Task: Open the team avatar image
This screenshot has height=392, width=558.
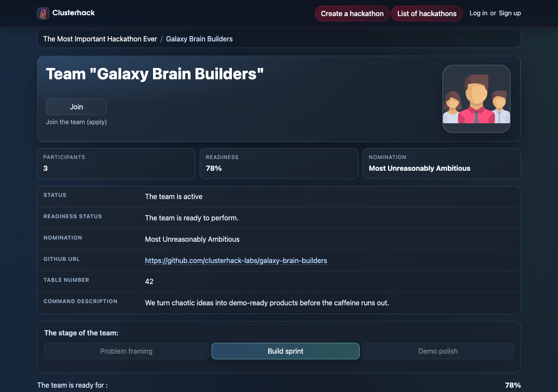Action: pos(476,99)
